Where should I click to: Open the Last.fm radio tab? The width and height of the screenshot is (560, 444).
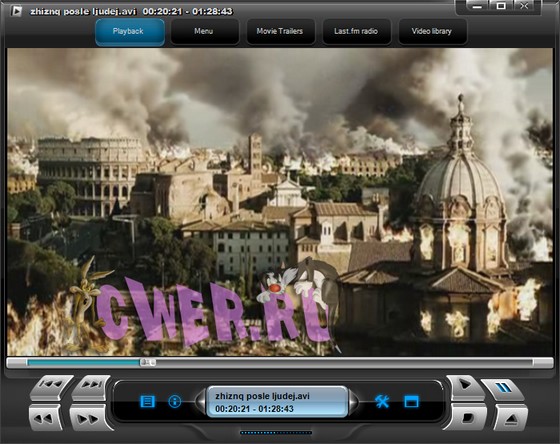click(356, 32)
